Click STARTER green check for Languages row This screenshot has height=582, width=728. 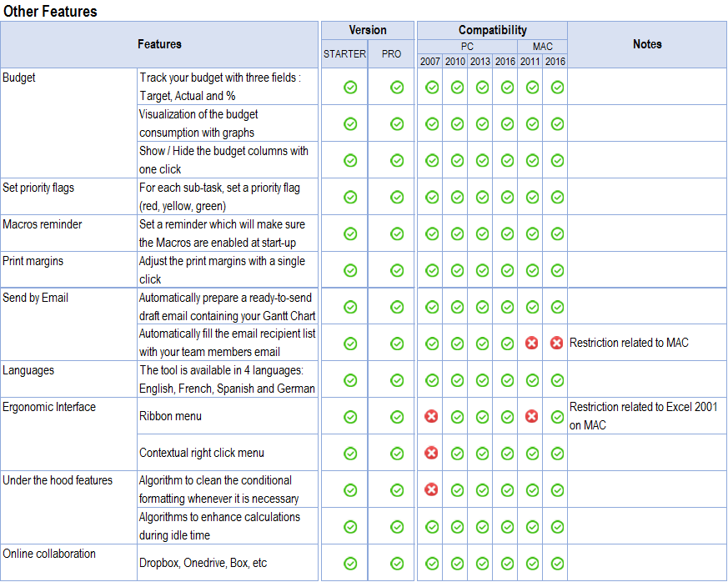(350, 380)
